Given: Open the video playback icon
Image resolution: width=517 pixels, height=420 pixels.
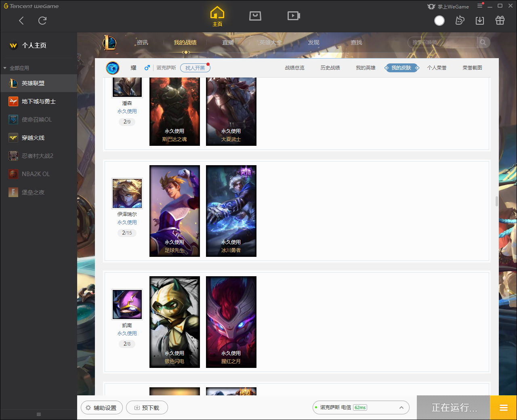Looking at the screenshot, I should click(294, 16).
